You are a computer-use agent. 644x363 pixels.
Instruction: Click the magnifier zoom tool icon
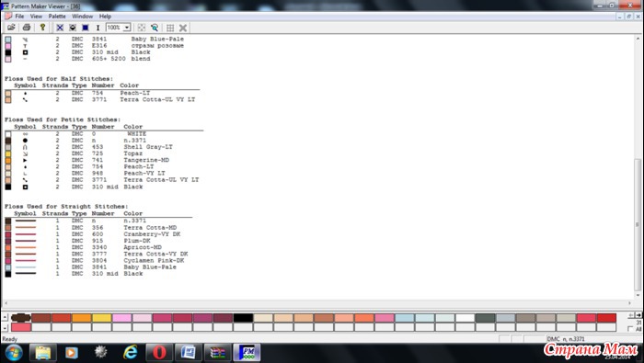(x=155, y=28)
